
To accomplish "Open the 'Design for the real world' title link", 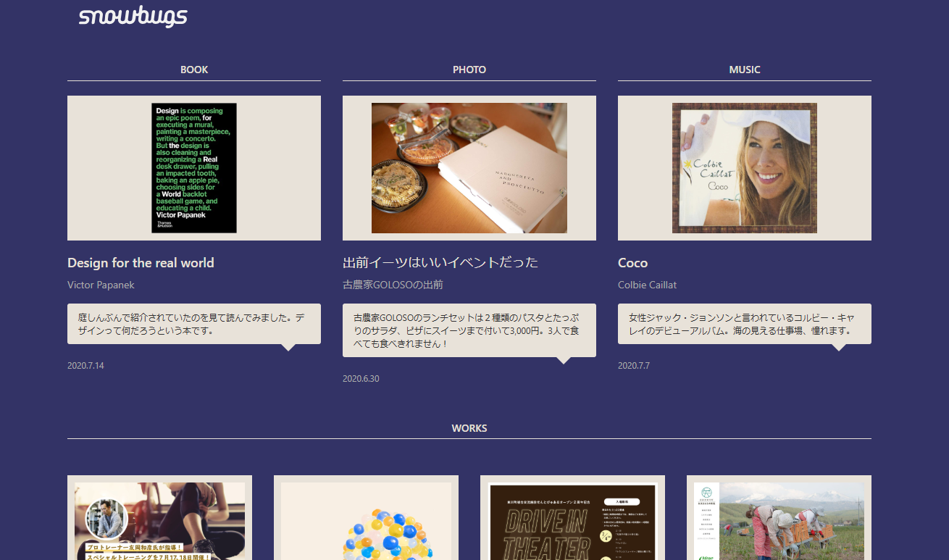I will click(x=141, y=263).
